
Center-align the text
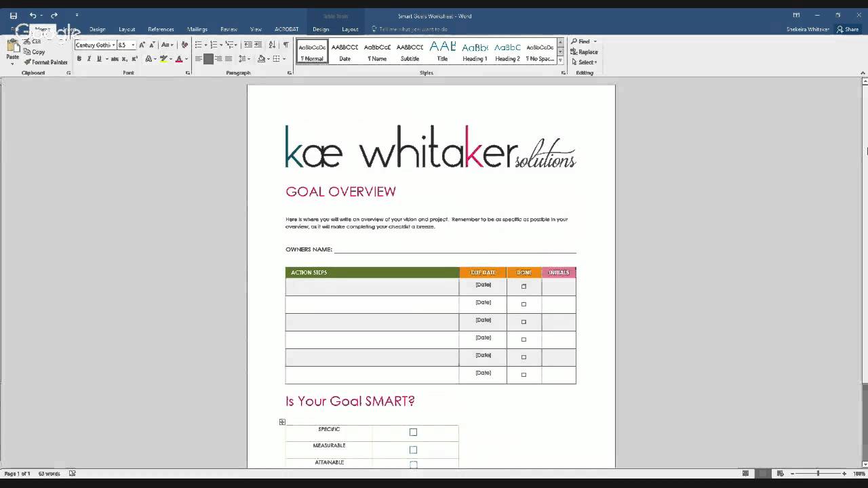click(x=208, y=59)
